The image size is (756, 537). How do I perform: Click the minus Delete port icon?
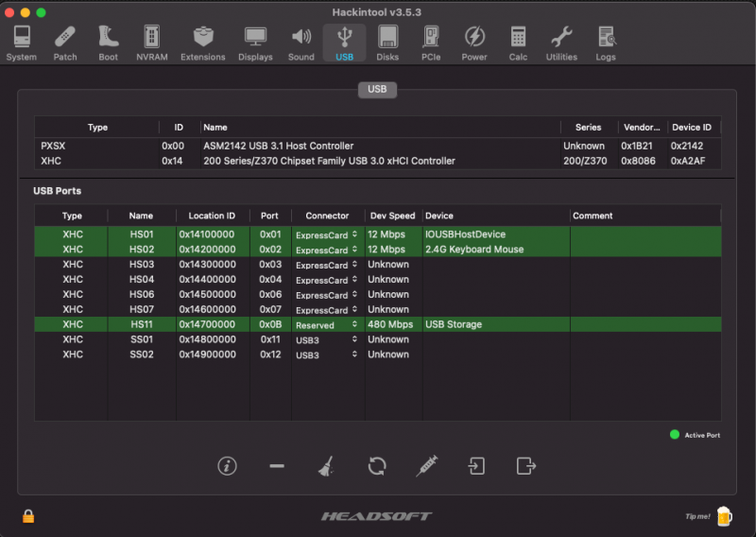277,466
